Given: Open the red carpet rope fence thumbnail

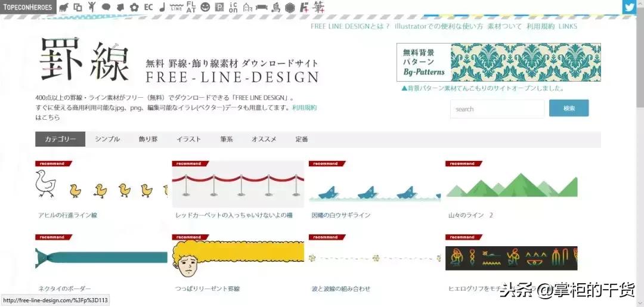Looking at the screenshot, I should click(x=238, y=184).
